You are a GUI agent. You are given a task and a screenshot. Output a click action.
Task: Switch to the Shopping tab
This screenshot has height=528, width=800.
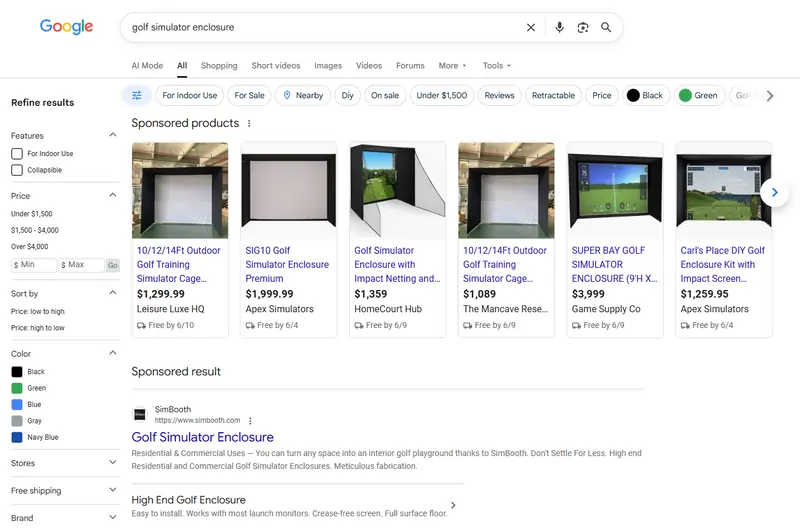point(219,66)
